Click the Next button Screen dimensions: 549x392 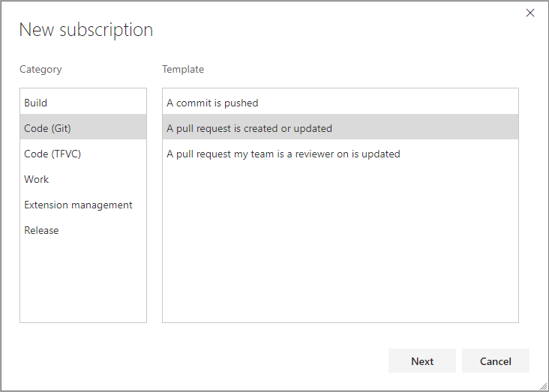[x=422, y=361]
